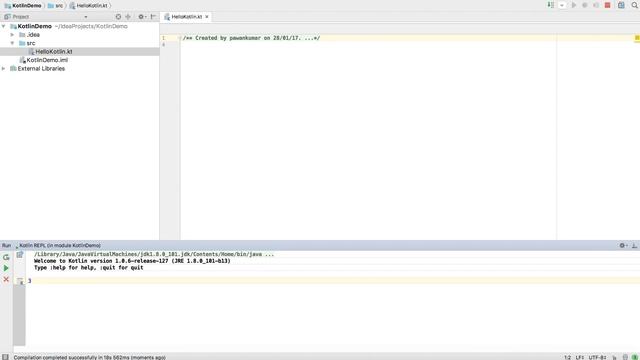Click the inspector icon in status bar

[x=625, y=357]
